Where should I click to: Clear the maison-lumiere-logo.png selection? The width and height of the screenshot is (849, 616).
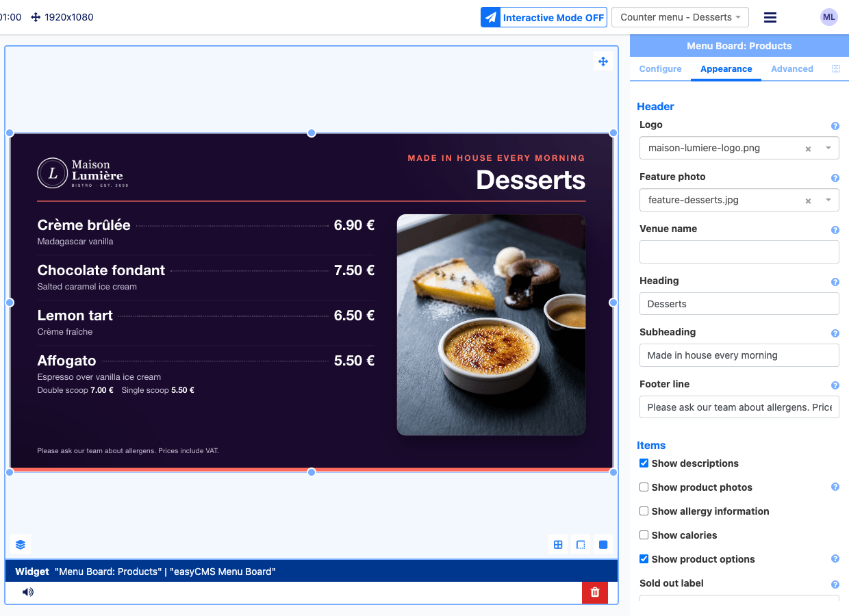(x=808, y=149)
